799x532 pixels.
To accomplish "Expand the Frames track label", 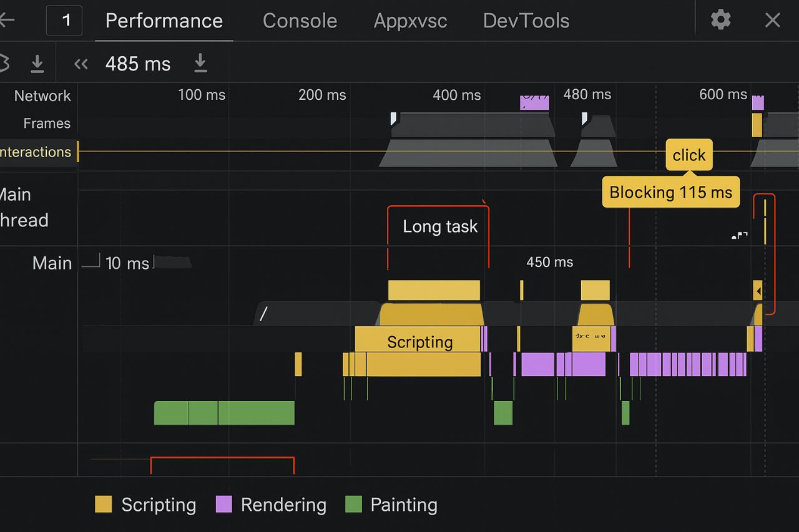I will pyautogui.click(x=47, y=123).
